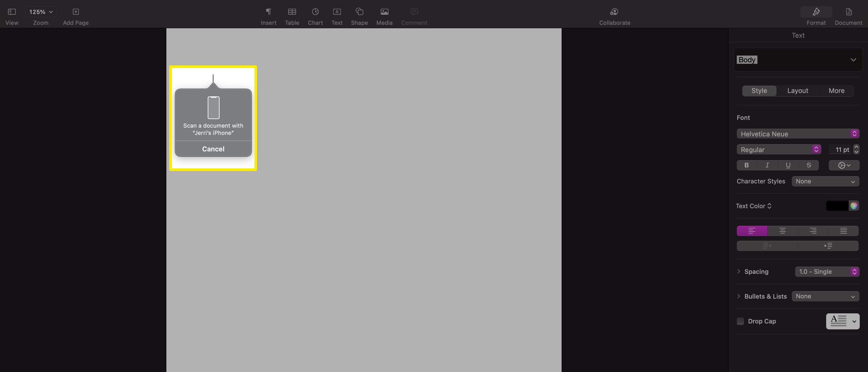This screenshot has height=372, width=868.
Task: Click the Collaborate toolbar icon
Action: [x=615, y=11]
